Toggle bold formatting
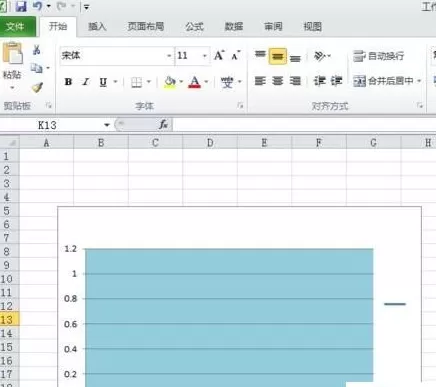Image resolution: width=436 pixels, height=387 pixels. tap(68, 82)
